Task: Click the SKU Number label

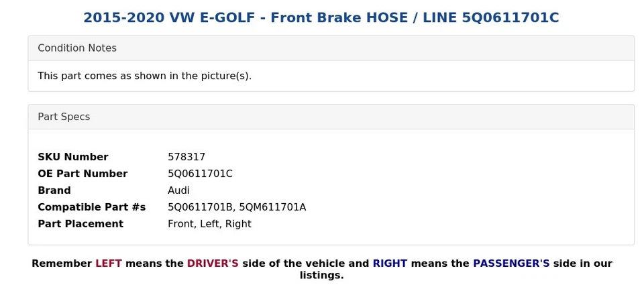Action: pos(73,157)
